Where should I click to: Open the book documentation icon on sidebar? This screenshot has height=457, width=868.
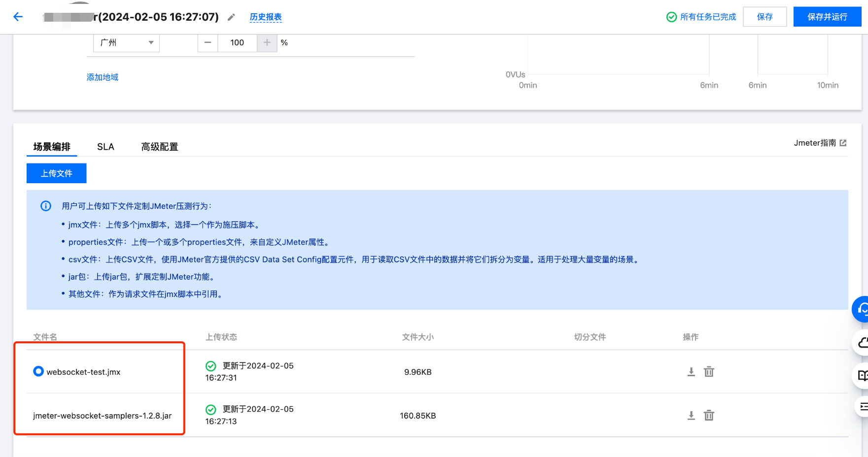click(x=862, y=376)
